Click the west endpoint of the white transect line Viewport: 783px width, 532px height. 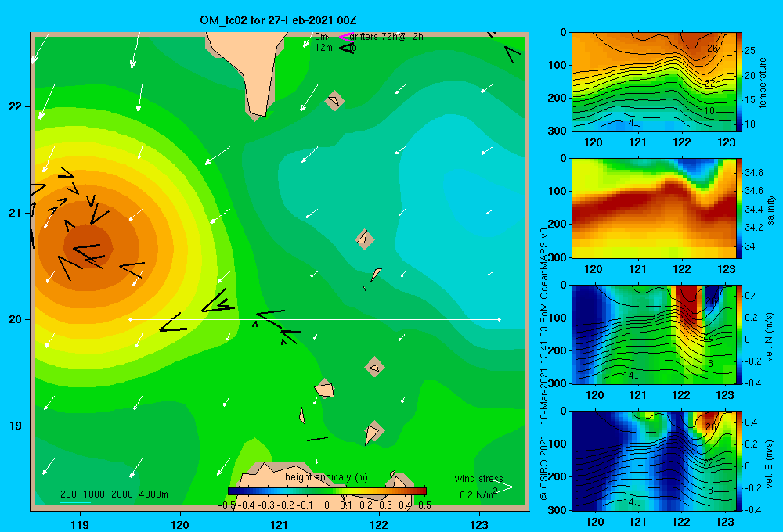(130, 319)
